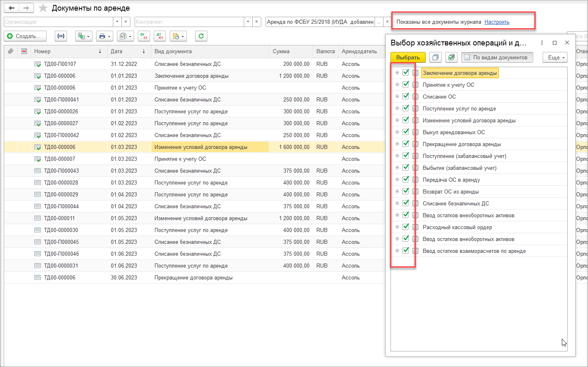Sort by the Сумма column header
This screenshot has height=367, width=588.
281,52
